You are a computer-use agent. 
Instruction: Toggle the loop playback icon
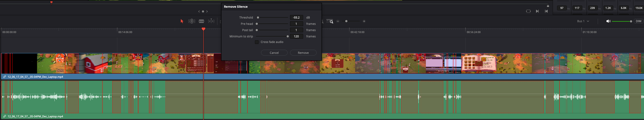coord(528,11)
